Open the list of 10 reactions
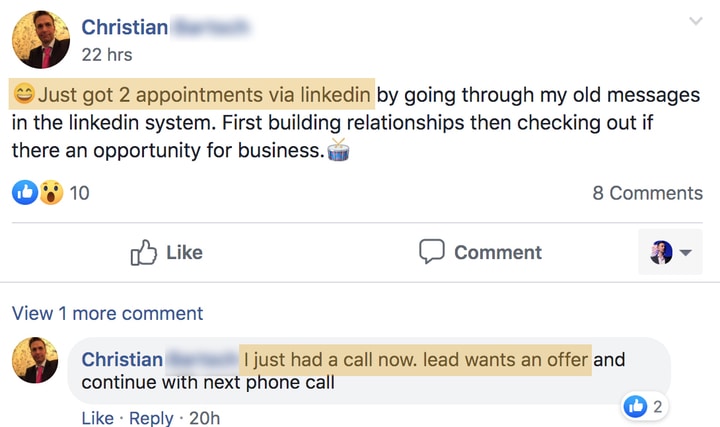The image size is (720, 427). 79,193
